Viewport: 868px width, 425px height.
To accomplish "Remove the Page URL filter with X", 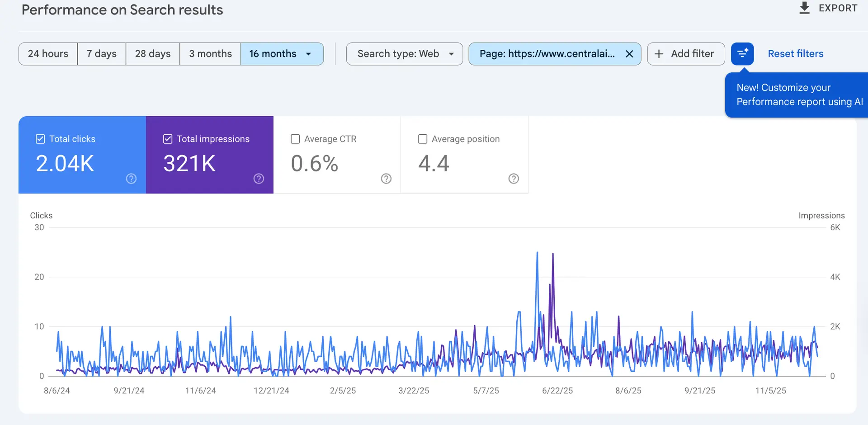I will point(629,54).
